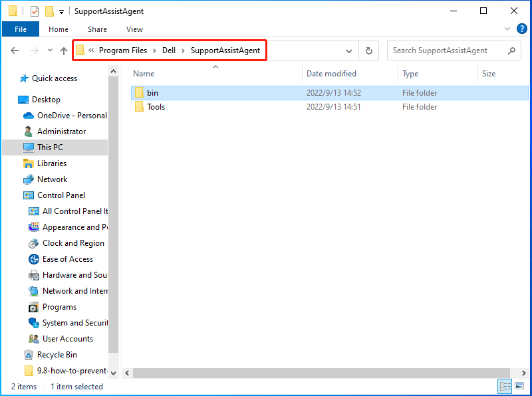This screenshot has height=396, width=532.
Task: Expand the ribbon with the chevron
Action: [x=507, y=29]
